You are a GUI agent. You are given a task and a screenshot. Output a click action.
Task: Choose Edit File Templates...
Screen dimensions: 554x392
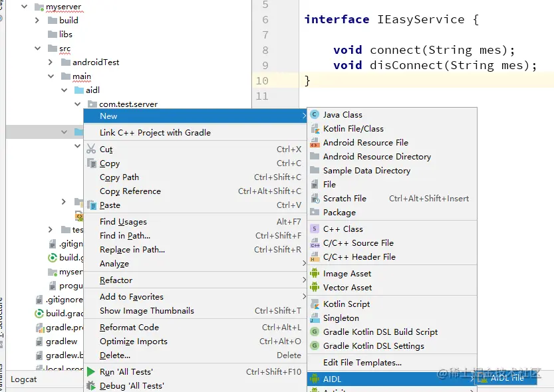pyautogui.click(x=392, y=362)
